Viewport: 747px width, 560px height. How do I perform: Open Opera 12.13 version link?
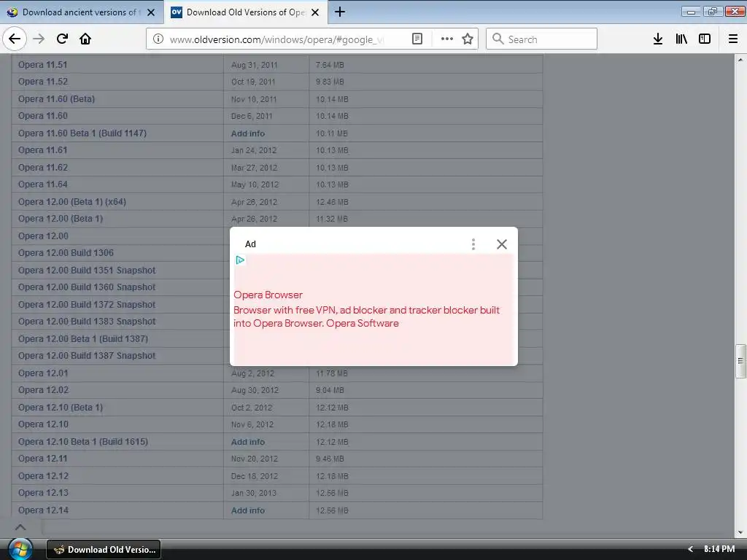coord(43,493)
